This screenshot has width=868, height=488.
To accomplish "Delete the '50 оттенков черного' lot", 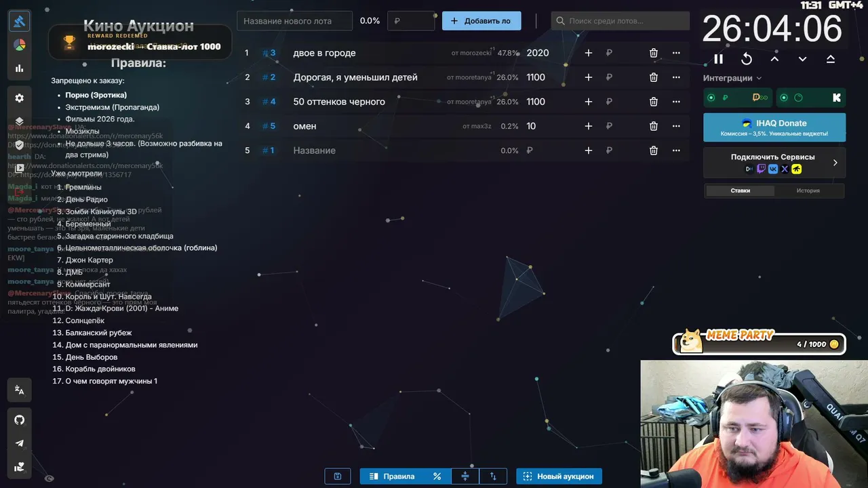I will 654,102.
